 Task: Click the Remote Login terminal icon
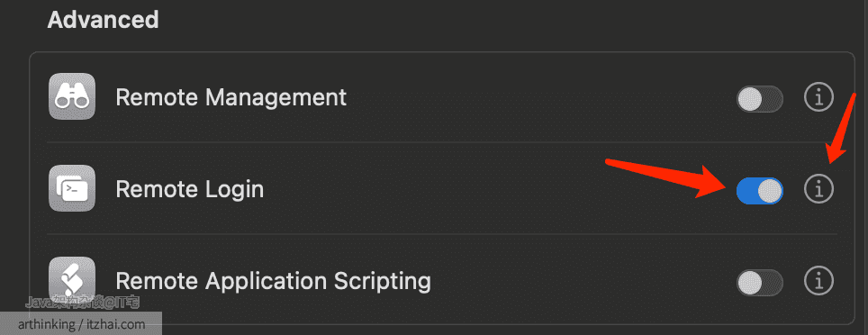pyautogui.click(x=72, y=188)
